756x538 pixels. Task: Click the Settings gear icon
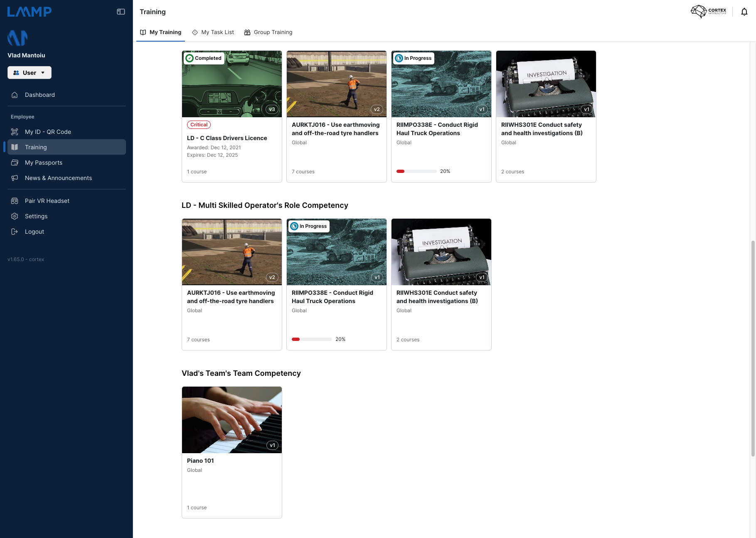point(15,216)
